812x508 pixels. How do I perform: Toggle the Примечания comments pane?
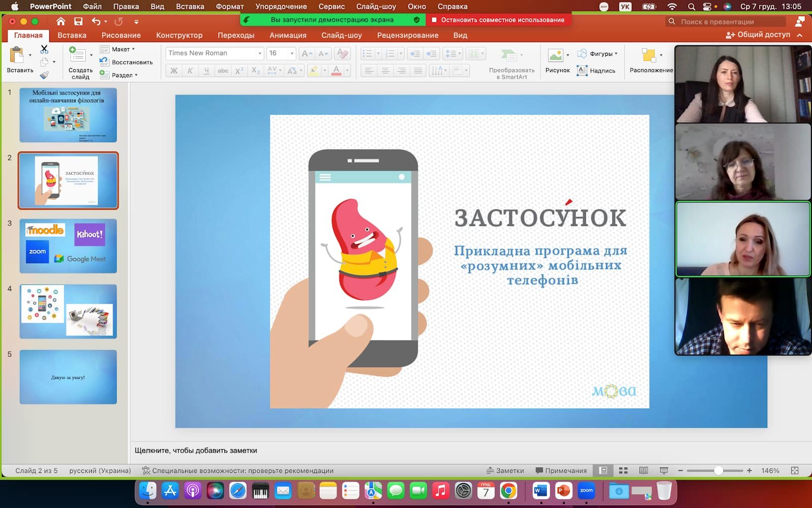pyautogui.click(x=561, y=470)
